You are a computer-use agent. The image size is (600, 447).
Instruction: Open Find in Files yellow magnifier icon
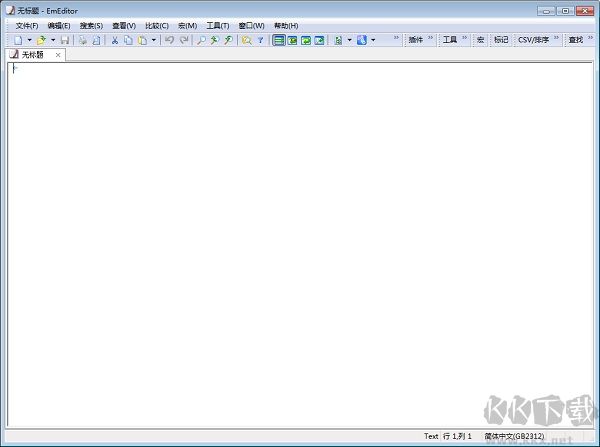point(247,40)
